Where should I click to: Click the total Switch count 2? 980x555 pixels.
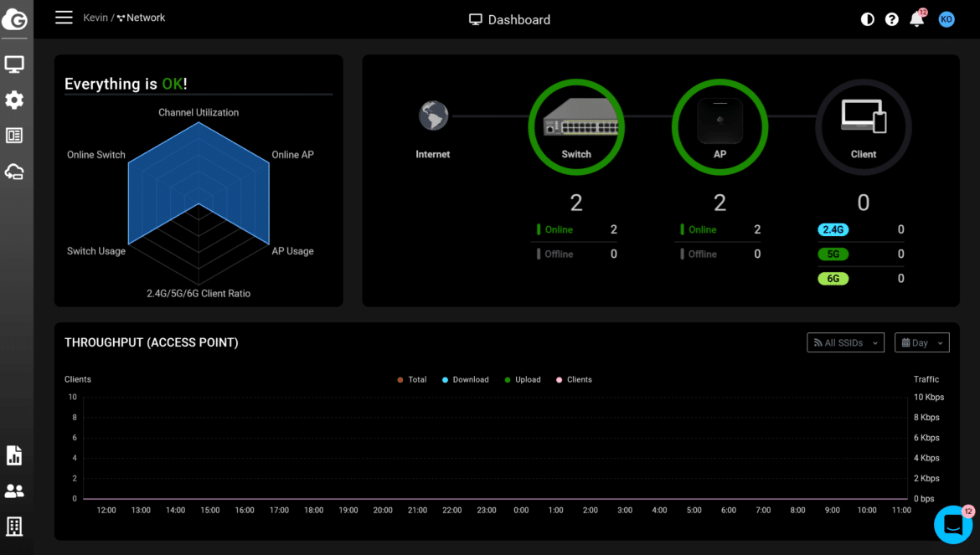coord(576,203)
